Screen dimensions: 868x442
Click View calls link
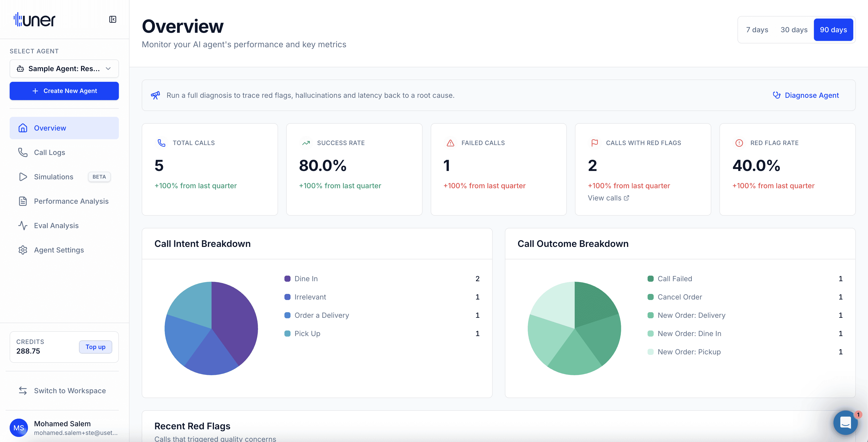(x=608, y=198)
